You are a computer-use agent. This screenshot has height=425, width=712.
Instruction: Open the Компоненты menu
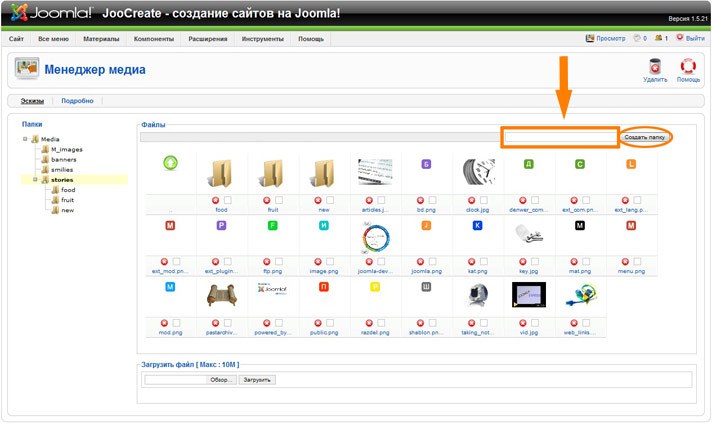coord(154,39)
